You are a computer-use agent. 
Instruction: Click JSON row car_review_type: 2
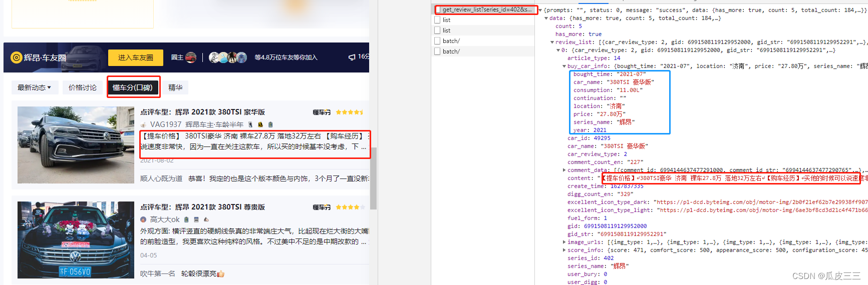597,154
